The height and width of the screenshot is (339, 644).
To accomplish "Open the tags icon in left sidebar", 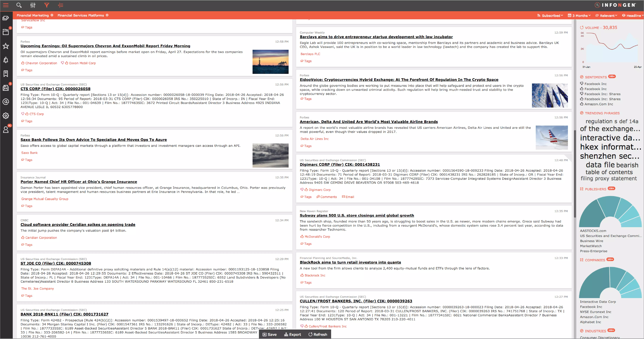I will (6, 18).
